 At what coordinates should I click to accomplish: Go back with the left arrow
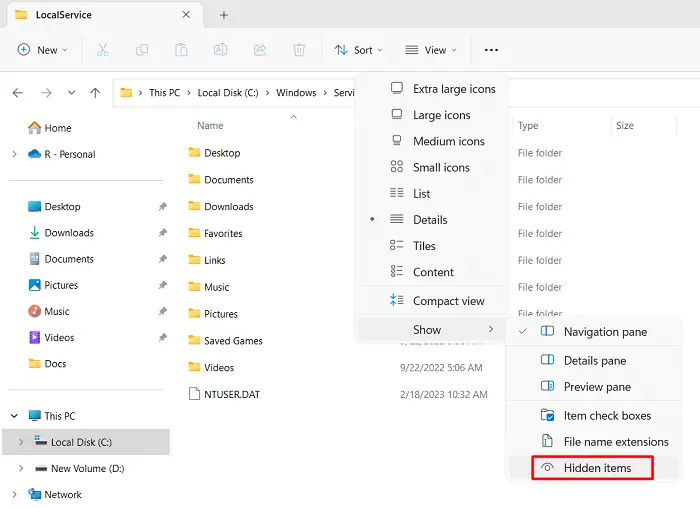[18, 93]
